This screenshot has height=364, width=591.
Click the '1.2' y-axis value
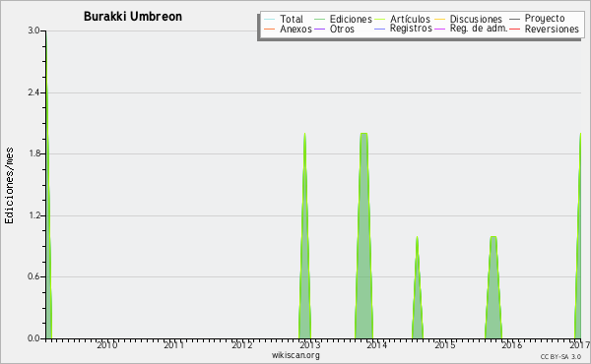(x=33, y=215)
